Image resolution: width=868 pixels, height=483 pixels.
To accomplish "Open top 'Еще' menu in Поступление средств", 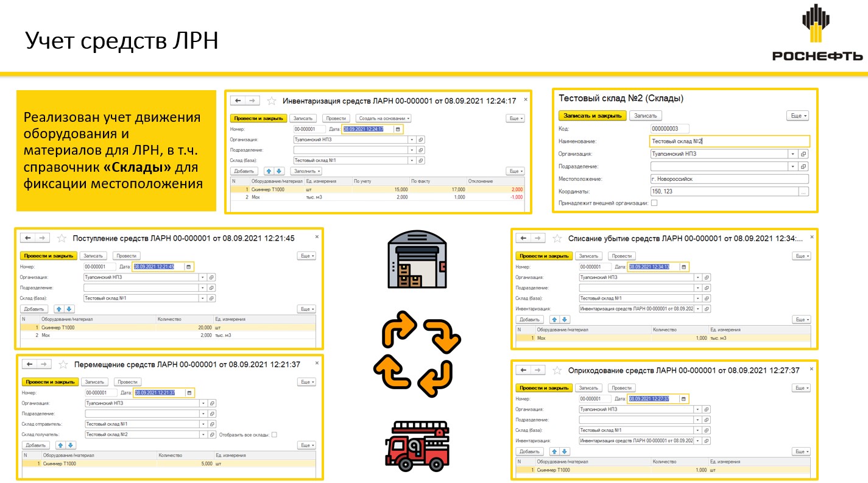I will click(x=306, y=256).
